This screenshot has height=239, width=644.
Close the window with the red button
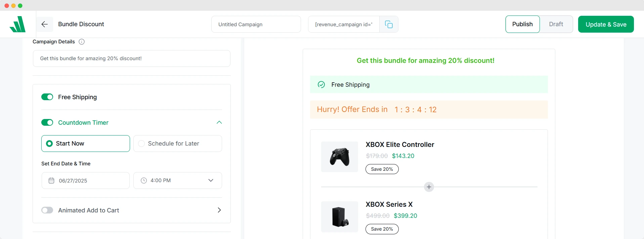(7, 6)
